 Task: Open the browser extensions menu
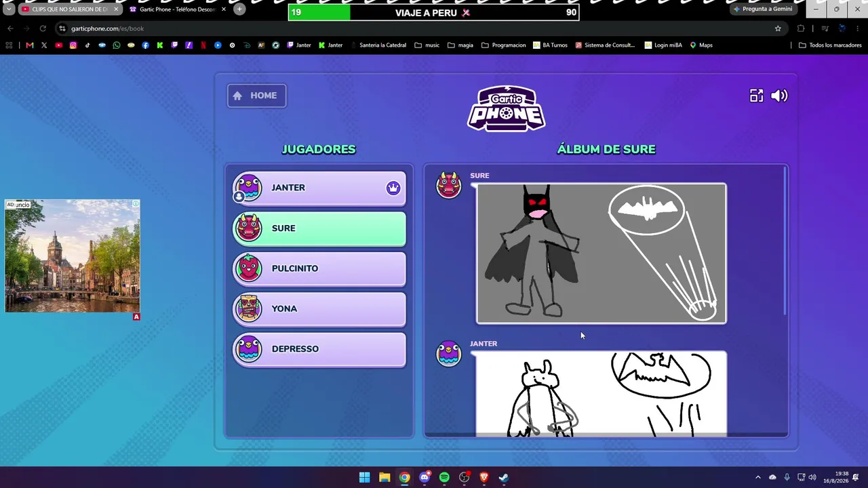coord(801,28)
